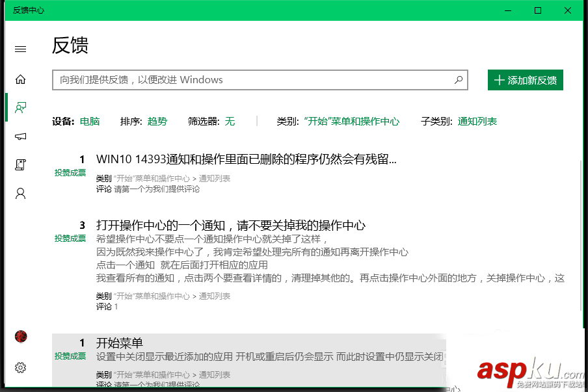Open the profile person icon in sidebar
Screen dimensions: 588x392
point(21,193)
